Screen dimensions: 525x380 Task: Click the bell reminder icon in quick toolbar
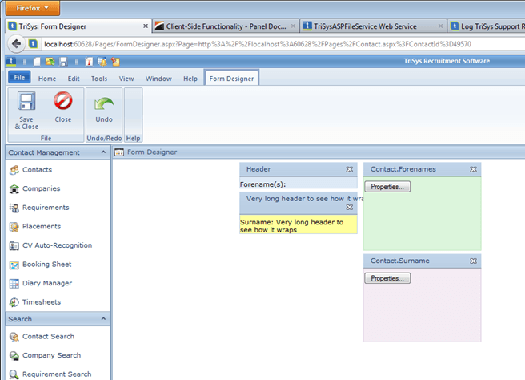click(x=102, y=62)
